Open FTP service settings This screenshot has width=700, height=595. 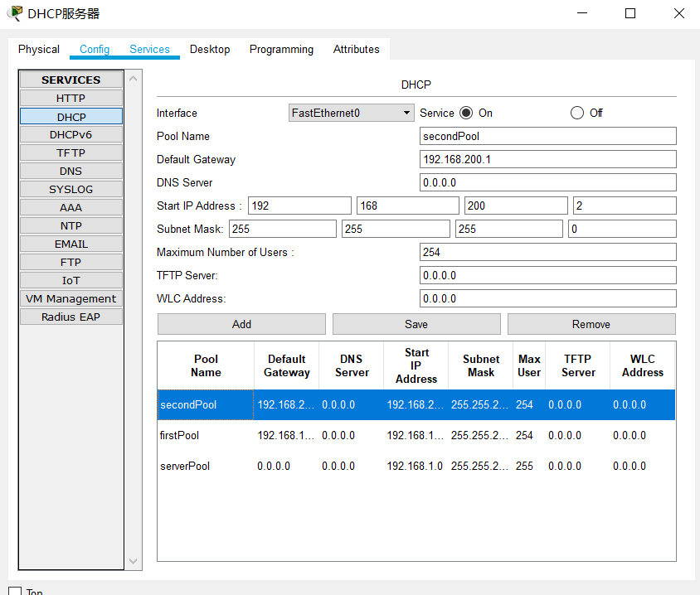click(x=71, y=263)
